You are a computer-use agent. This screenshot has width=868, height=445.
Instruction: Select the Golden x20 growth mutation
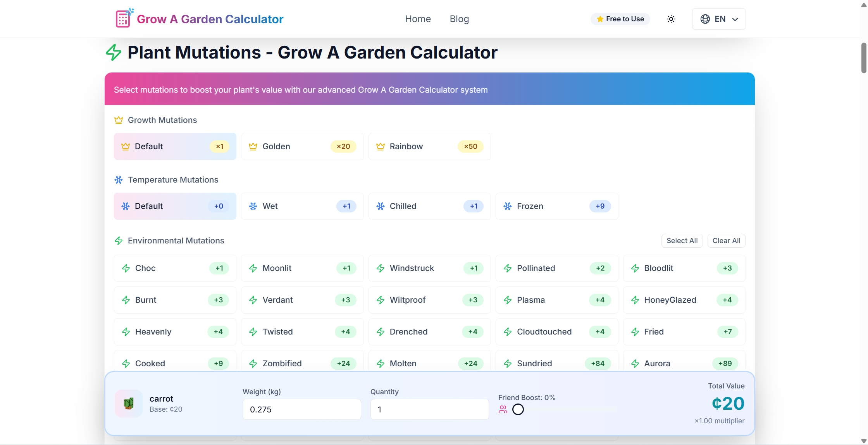tap(302, 147)
